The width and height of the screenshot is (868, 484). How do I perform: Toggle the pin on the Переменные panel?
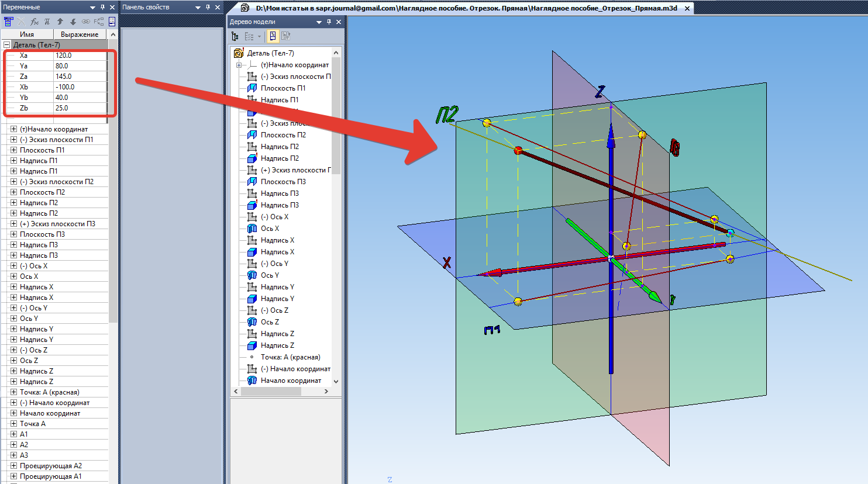click(x=102, y=7)
